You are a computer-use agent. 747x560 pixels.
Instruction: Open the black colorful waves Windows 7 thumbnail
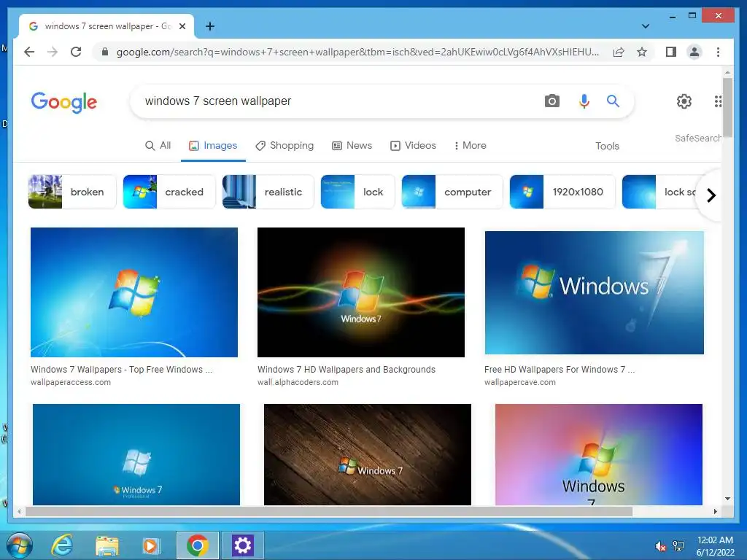360,292
